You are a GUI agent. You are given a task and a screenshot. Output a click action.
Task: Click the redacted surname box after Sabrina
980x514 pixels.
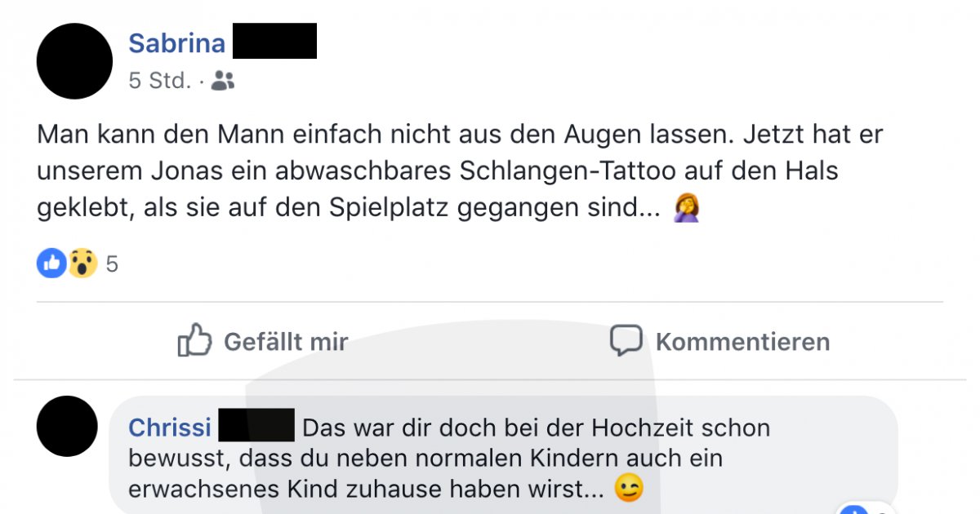pos(274,41)
